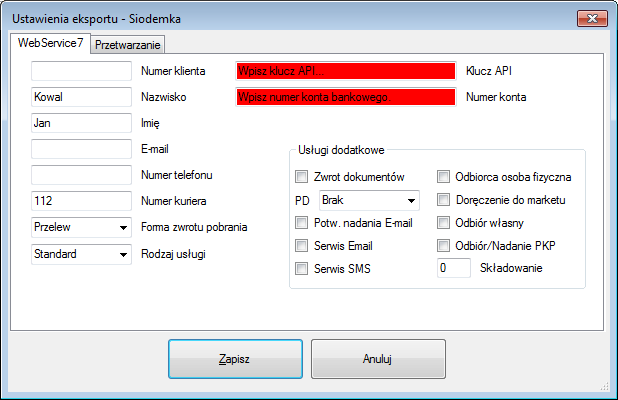The height and width of the screenshot is (400, 618).
Task: Close the Ustawienia eksportu dialog
Action: [x=592, y=19]
